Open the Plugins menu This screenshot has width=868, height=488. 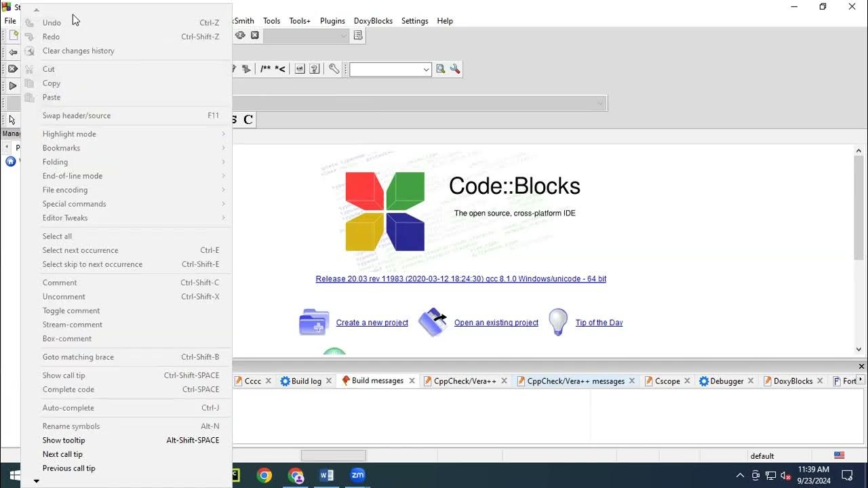tap(332, 21)
